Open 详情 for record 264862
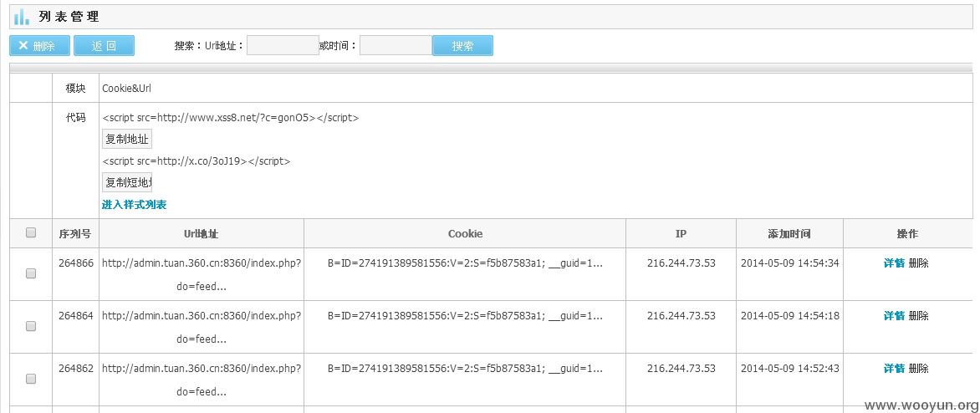The height and width of the screenshot is (413, 980). click(894, 369)
